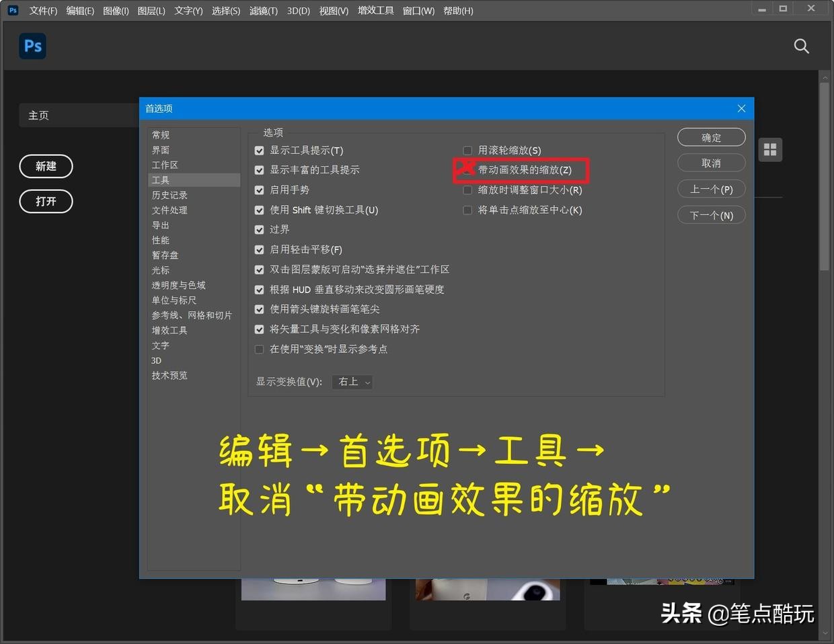Open the 显示变换值 dropdown
The height and width of the screenshot is (644, 834).
(x=352, y=382)
